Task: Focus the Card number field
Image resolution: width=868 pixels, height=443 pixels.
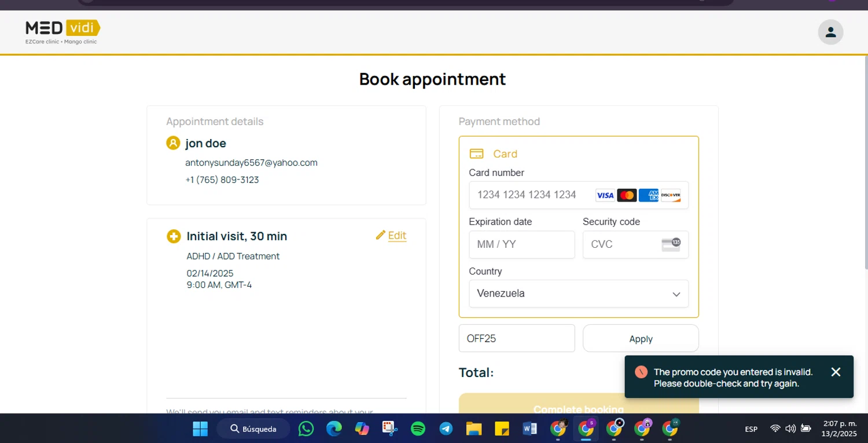Action: pos(579,195)
